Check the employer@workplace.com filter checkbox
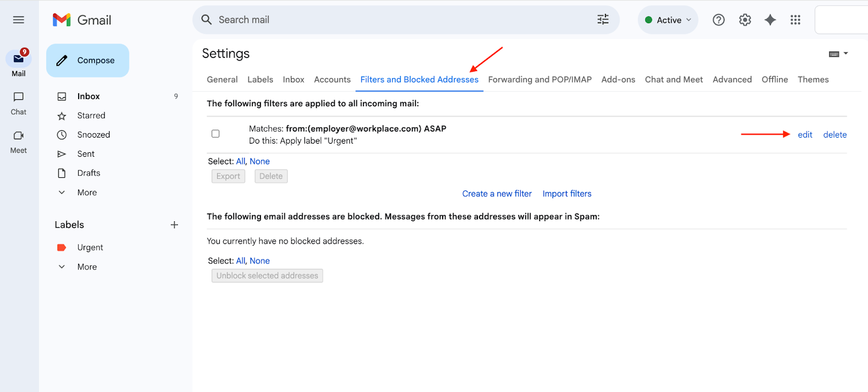The height and width of the screenshot is (392, 868). 215,134
